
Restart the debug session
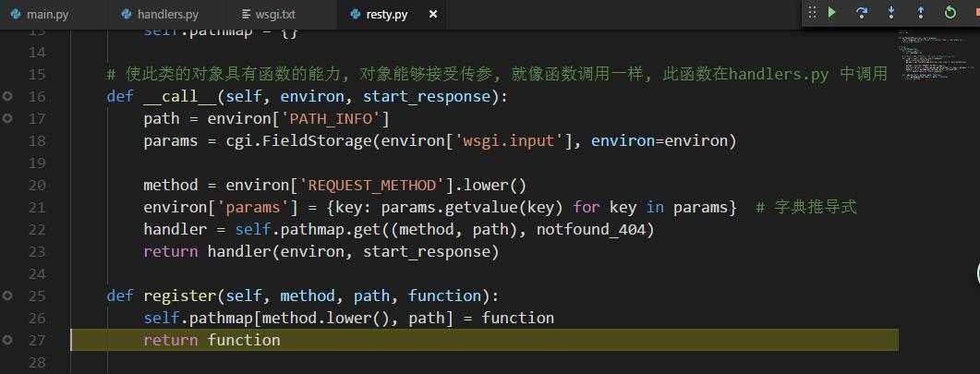[x=950, y=13]
